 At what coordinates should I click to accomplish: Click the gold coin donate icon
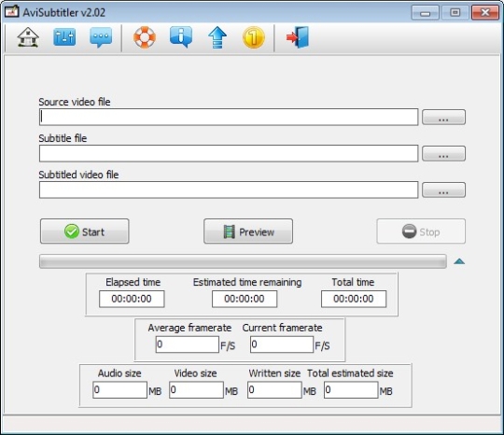[254, 37]
